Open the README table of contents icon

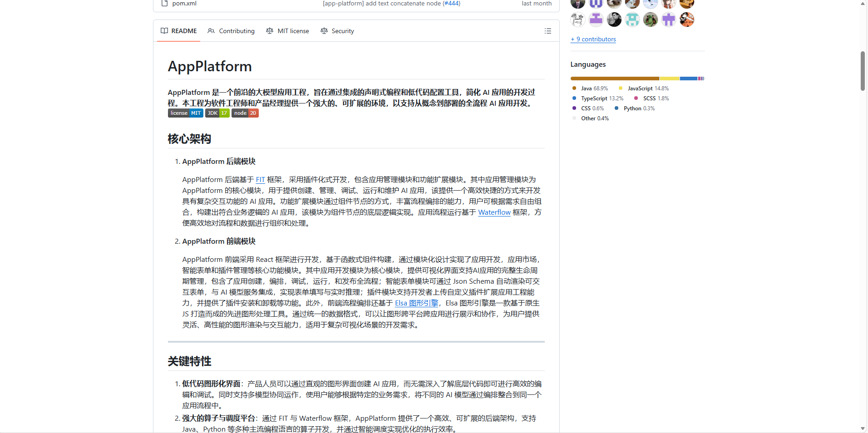547,31
